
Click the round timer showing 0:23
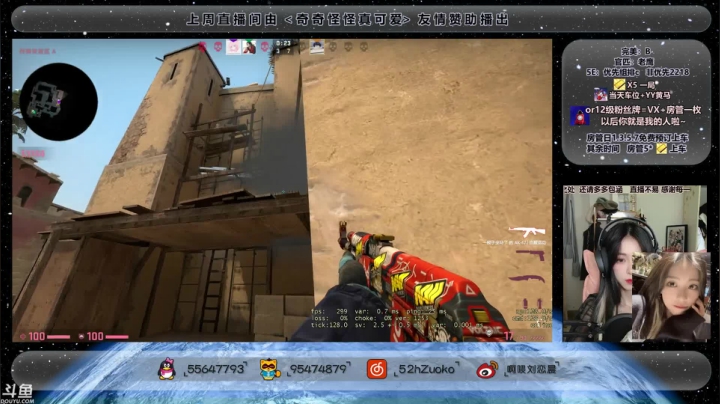(284, 43)
